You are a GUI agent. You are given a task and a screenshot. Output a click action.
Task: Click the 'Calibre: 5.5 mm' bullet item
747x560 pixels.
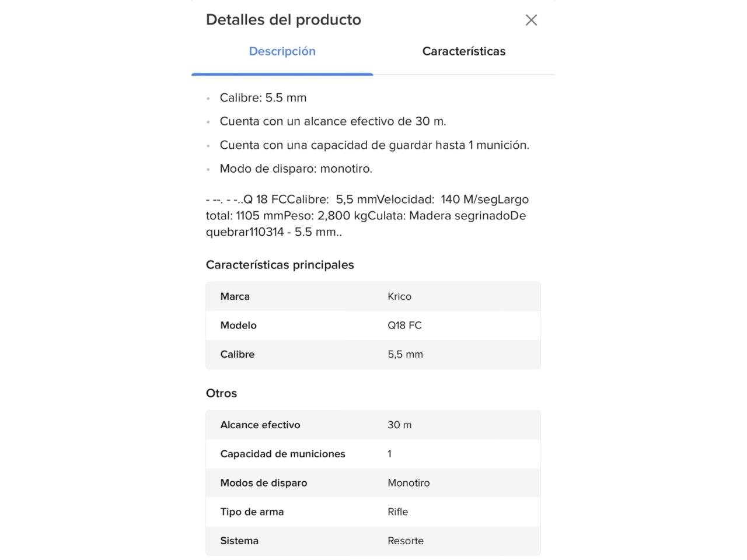click(263, 98)
